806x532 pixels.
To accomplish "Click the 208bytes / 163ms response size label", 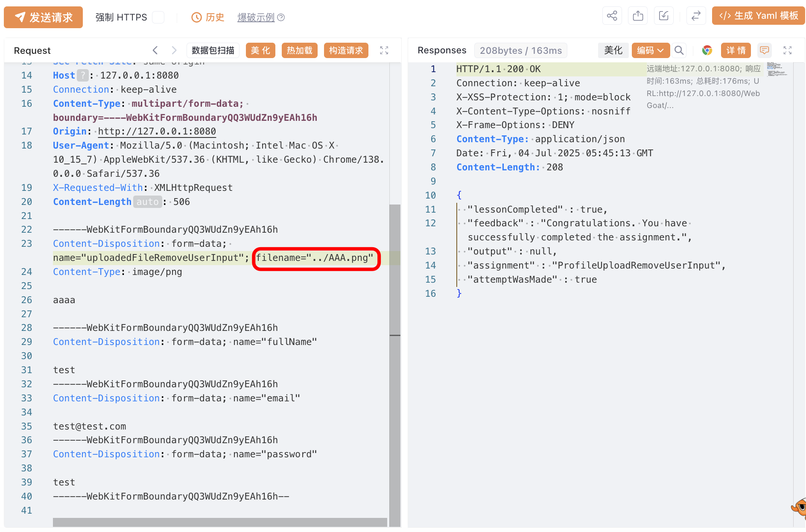I will pos(521,50).
